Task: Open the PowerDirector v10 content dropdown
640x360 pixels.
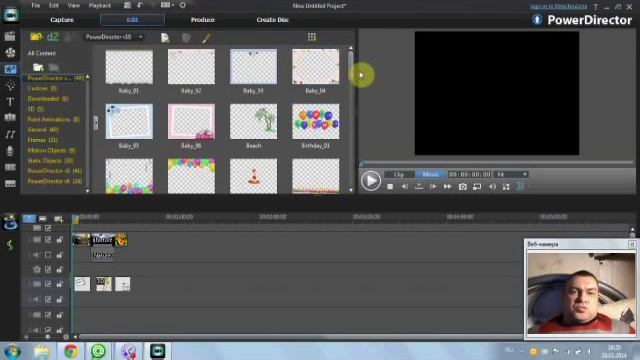Action: (x=114, y=37)
